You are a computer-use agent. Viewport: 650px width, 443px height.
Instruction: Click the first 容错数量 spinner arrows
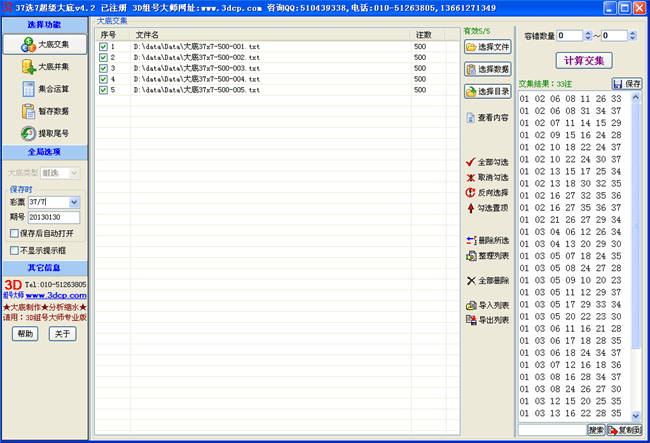(x=589, y=36)
